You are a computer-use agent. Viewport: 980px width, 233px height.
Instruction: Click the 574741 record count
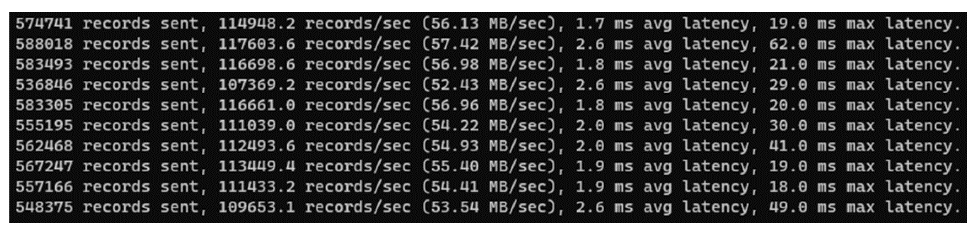point(44,24)
